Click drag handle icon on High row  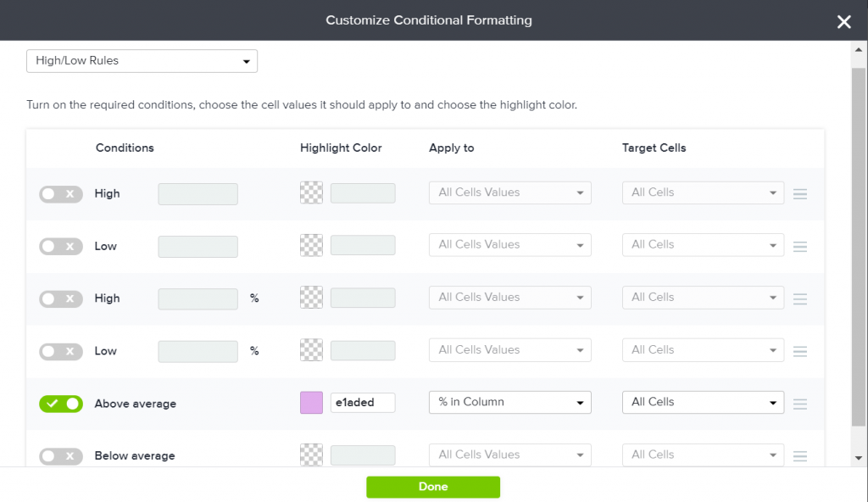pos(799,194)
